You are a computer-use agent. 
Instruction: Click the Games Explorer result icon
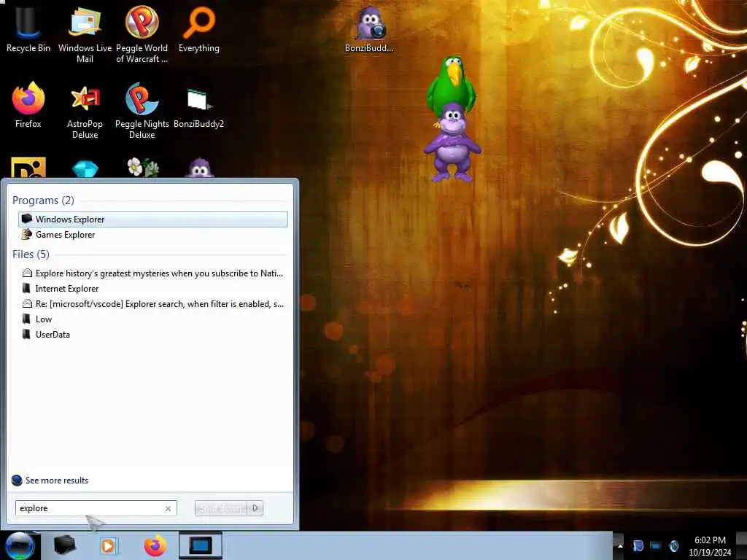click(x=27, y=234)
